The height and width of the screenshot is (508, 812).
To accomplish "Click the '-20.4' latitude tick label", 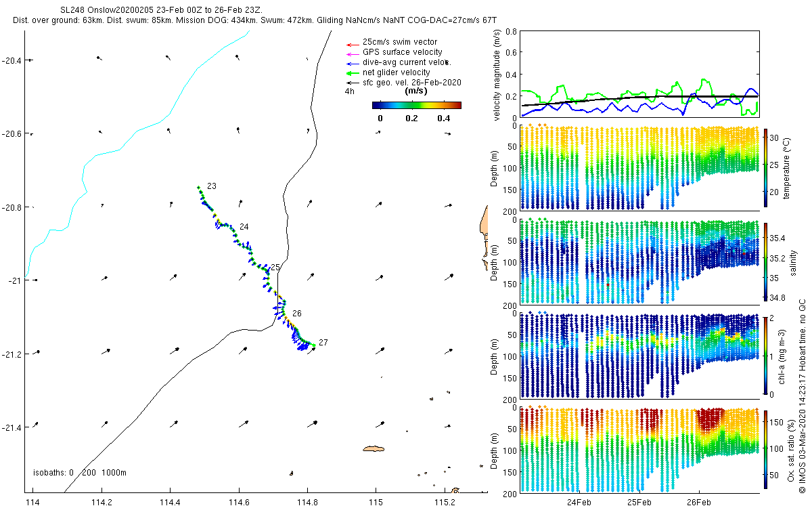I will [12, 61].
